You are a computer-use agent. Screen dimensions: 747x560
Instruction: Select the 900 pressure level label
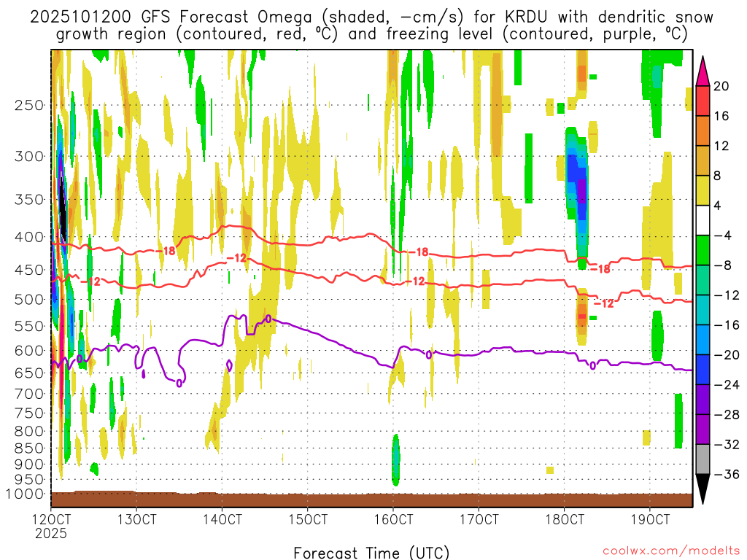(x=29, y=464)
